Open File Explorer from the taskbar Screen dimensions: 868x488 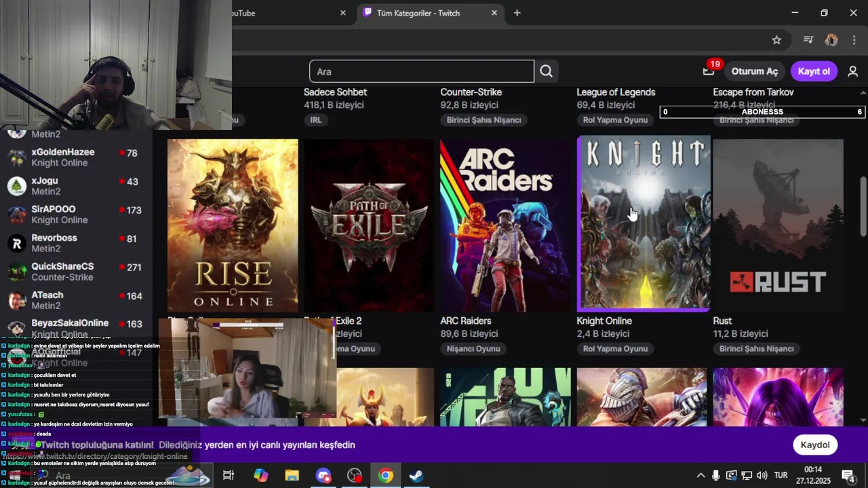click(x=292, y=475)
